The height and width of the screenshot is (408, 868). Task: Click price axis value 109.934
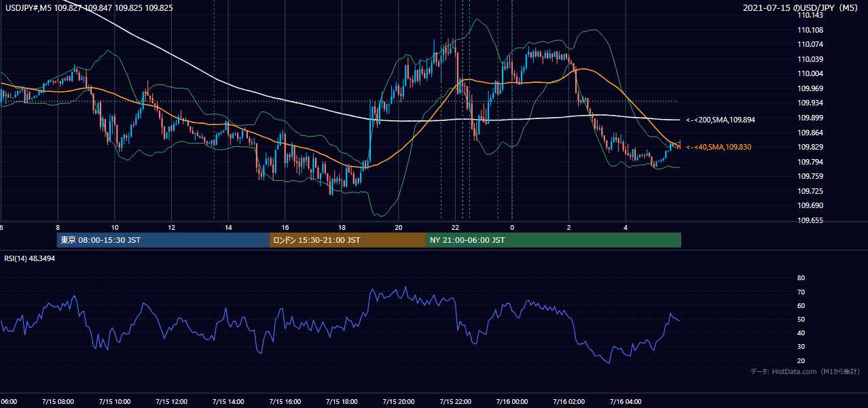(x=811, y=103)
